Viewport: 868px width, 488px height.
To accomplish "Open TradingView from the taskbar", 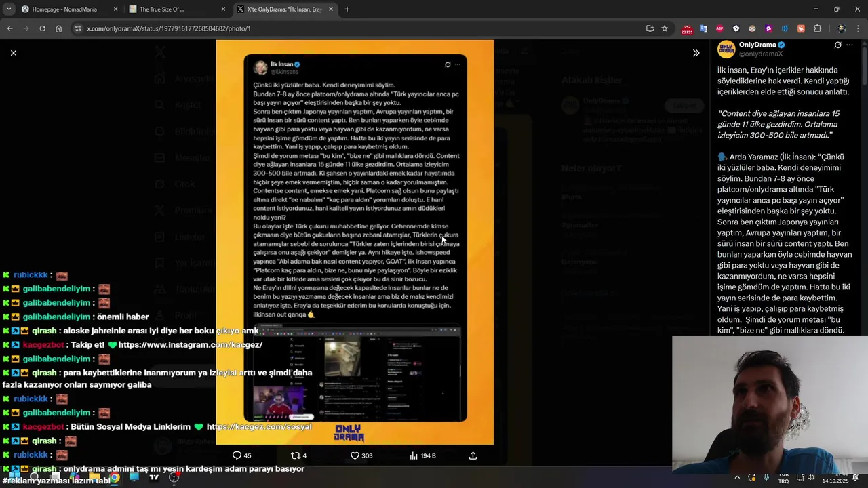I will click(x=154, y=478).
